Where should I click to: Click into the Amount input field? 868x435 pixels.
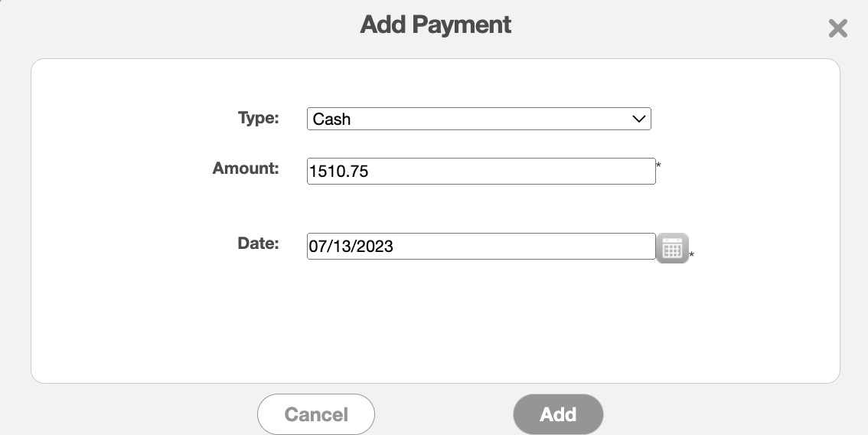[x=481, y=172]
